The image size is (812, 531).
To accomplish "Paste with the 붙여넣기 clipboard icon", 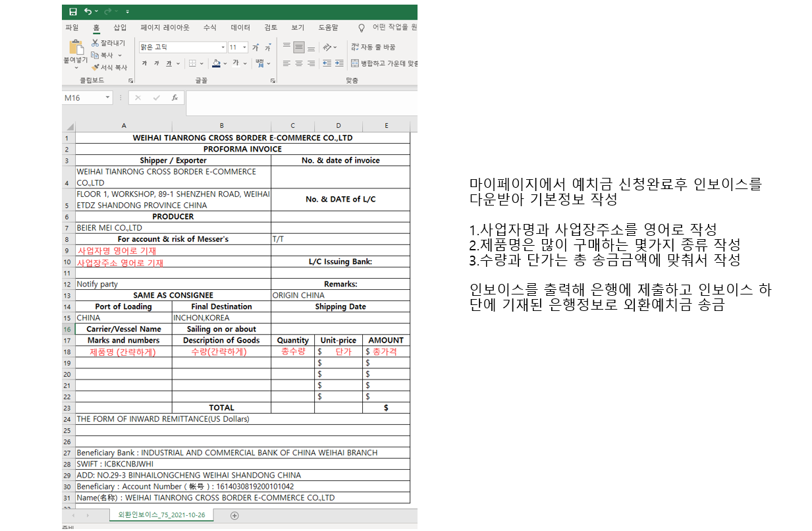I will [76, 48].
